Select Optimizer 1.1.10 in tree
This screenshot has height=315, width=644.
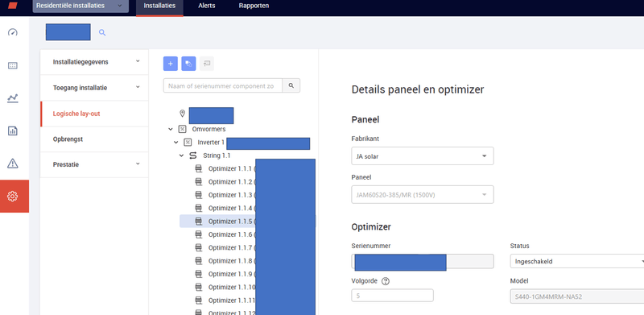232,287
